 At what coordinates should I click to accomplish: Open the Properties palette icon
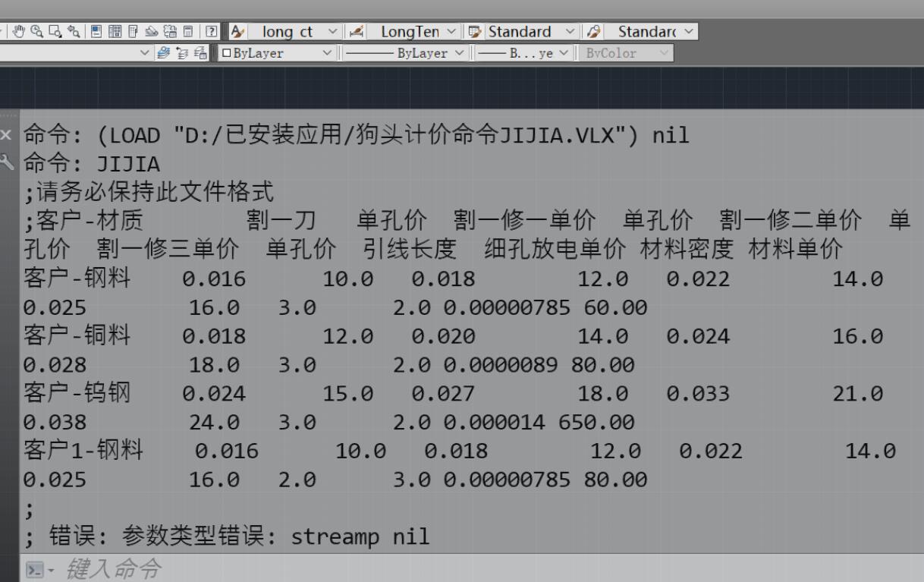pos(96,31)
